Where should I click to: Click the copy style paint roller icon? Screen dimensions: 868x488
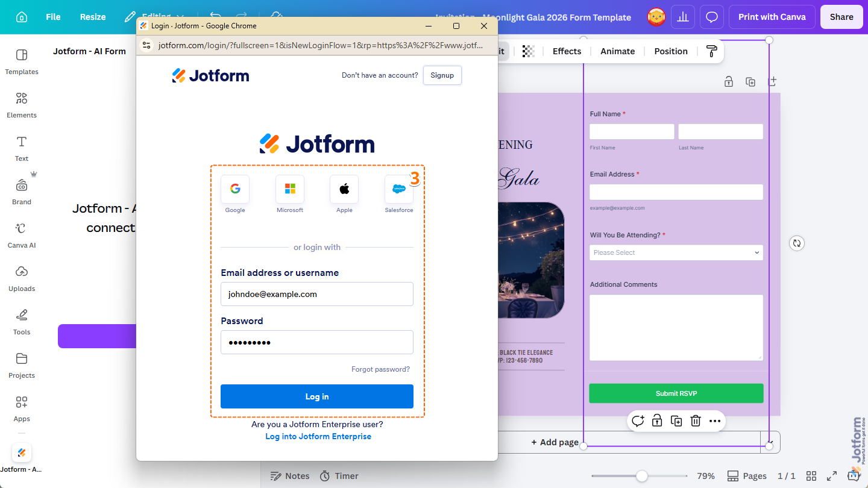(x=712, y=51)
